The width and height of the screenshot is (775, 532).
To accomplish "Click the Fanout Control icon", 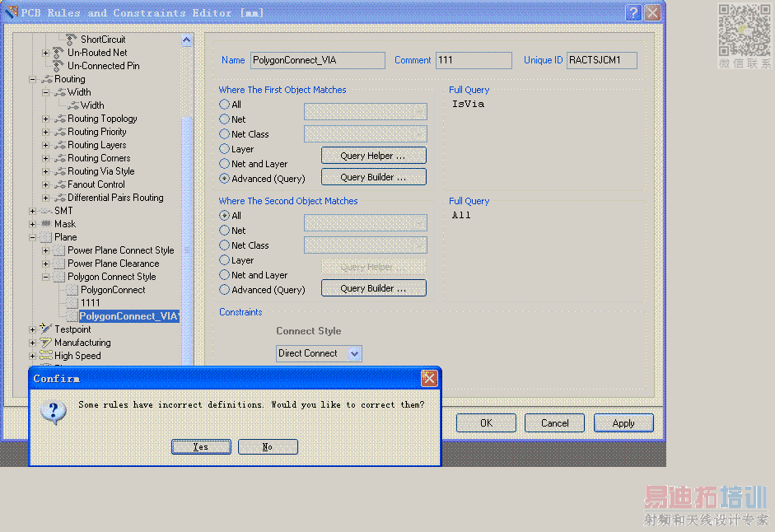I will [x=59, y=184].
